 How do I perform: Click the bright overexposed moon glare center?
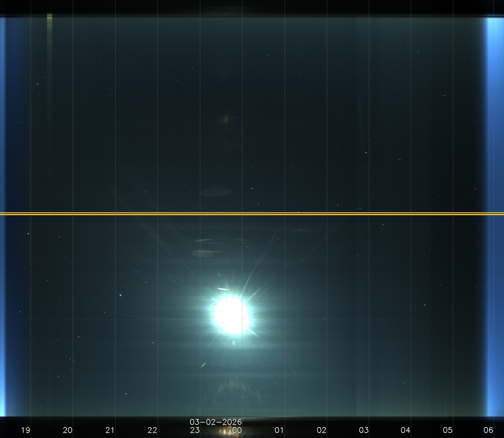tap(231, 315)
